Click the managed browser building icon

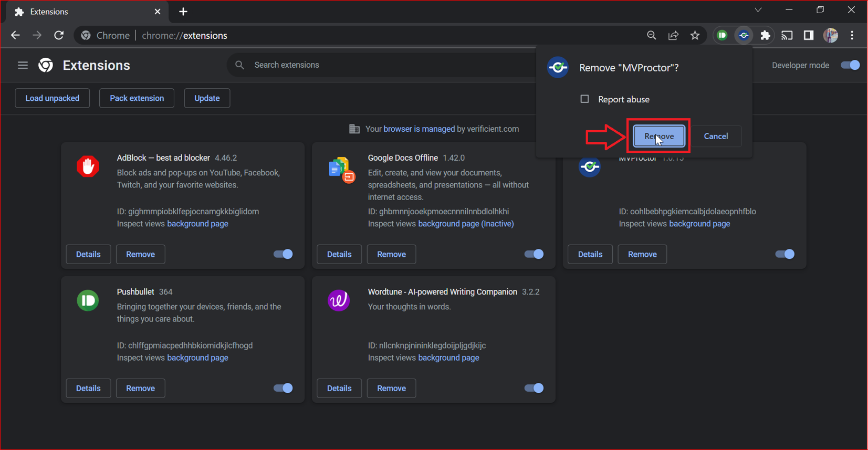coord(354,129)
